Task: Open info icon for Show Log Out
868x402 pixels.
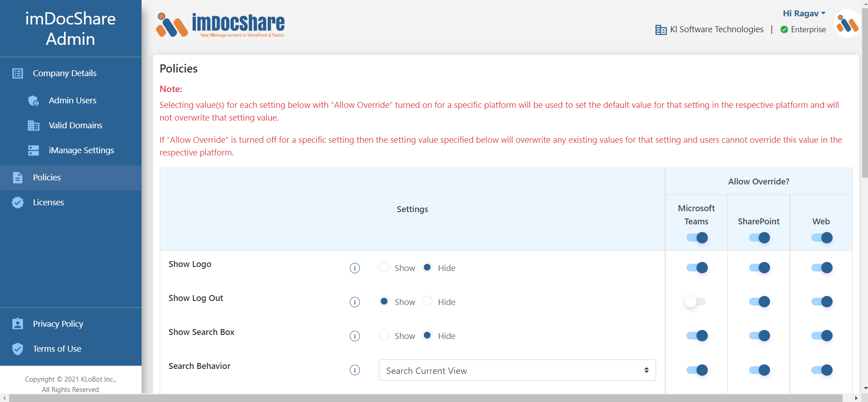Action: 355,302
